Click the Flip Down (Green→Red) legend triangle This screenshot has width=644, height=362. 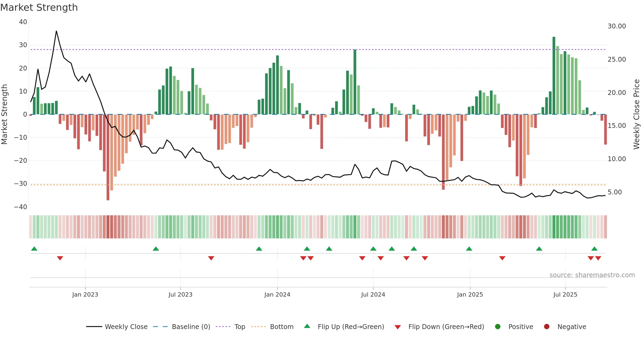[398, 327]
